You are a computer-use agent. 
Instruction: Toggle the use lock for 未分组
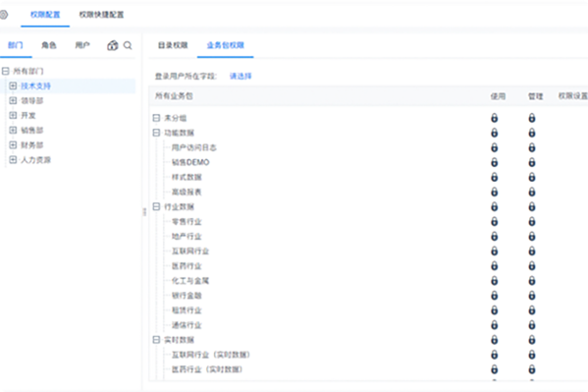[x=494, y=118]
